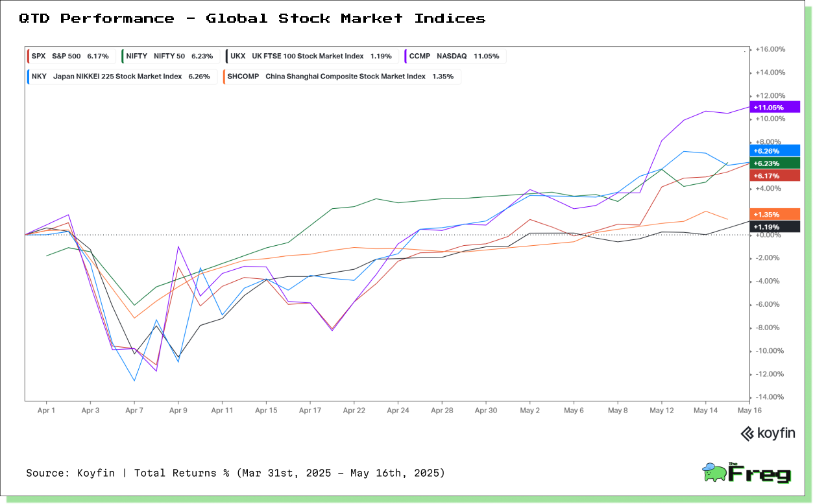The image size is (813, 504).
Task: Select the NIFTY 50 legend entry
Action: pyautogui.click(x=169, y=56)
